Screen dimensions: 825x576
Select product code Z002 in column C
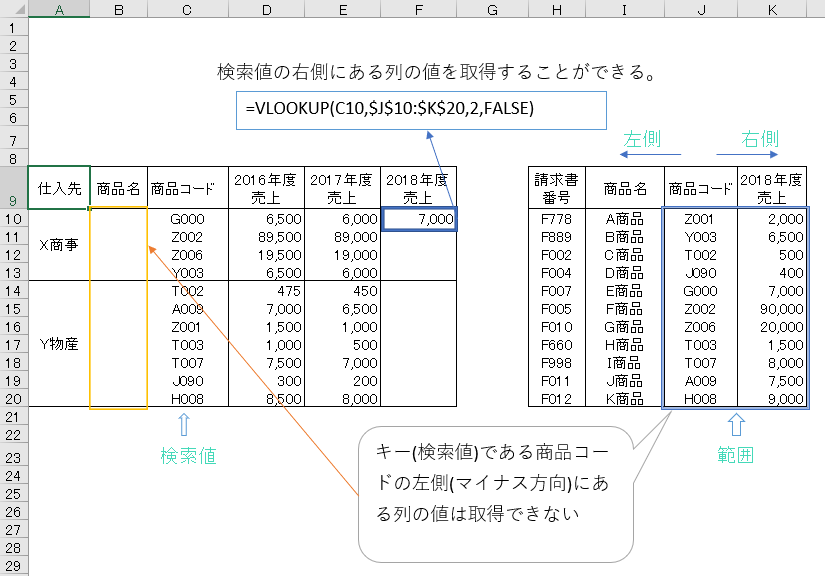(187, 237)
